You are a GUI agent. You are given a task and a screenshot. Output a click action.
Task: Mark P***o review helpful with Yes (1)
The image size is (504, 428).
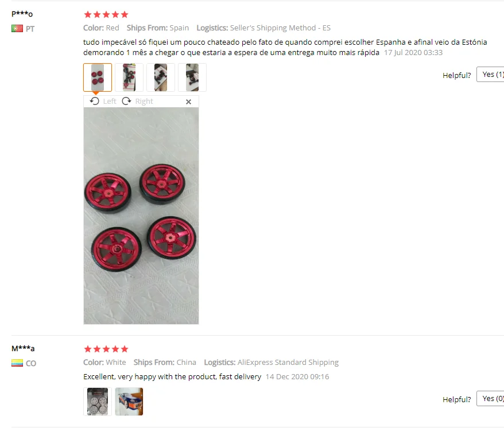click(490, 75)
